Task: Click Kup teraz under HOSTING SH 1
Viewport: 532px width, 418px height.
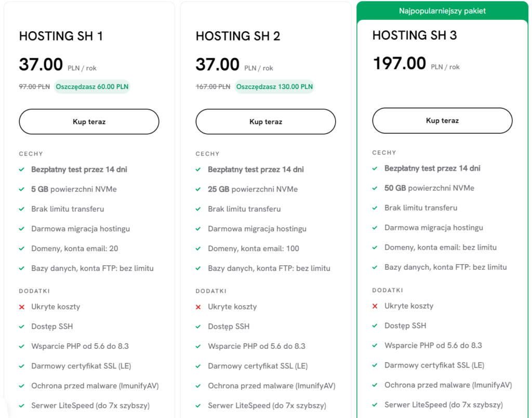Action: [x=89, y=122]
